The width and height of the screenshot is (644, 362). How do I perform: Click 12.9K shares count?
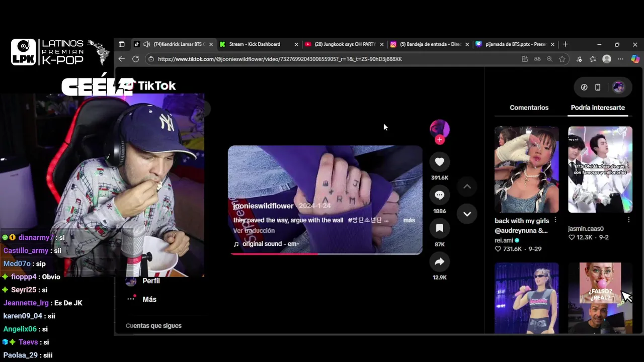(439, 277)
